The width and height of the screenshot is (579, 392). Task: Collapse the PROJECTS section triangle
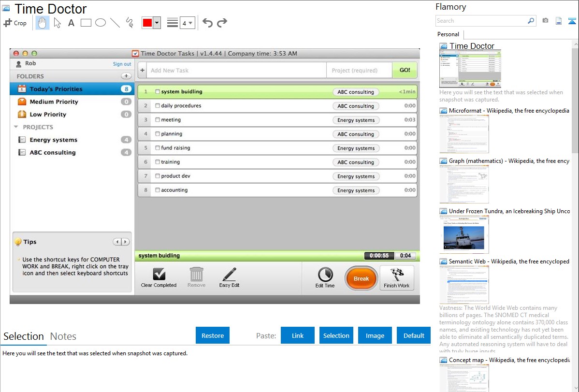(16, 127)
